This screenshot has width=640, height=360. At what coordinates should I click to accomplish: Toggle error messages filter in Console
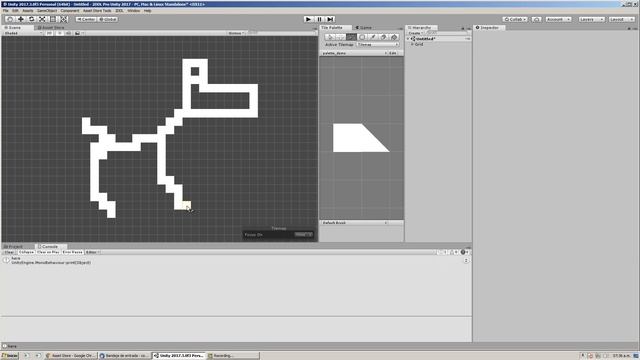(x=464, y=252)
